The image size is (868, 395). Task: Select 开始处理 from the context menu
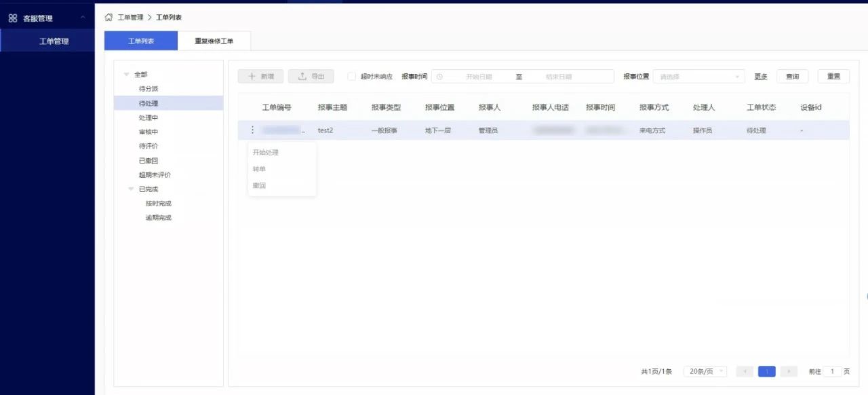pos(267,152)
